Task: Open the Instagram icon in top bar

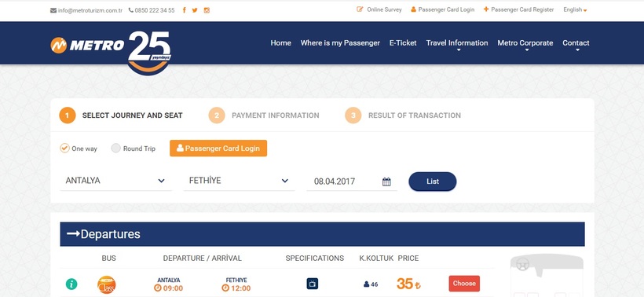Action: point(207,10)
